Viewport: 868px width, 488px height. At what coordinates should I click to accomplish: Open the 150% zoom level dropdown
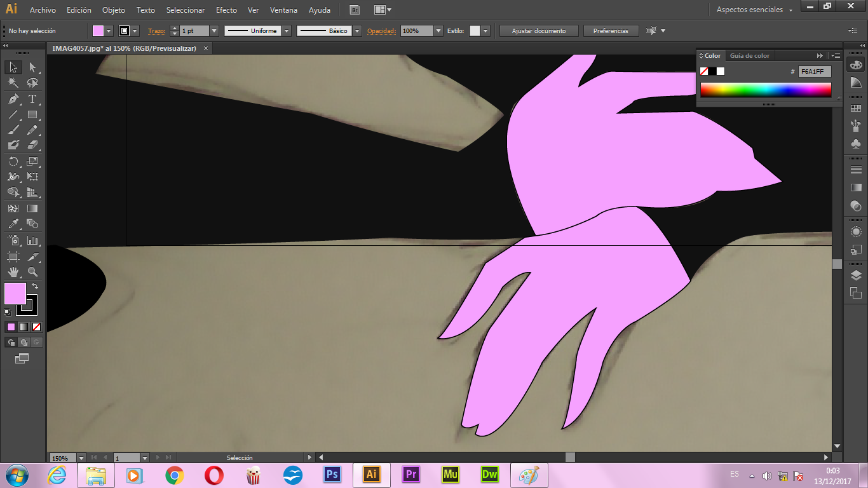[81, 457]
